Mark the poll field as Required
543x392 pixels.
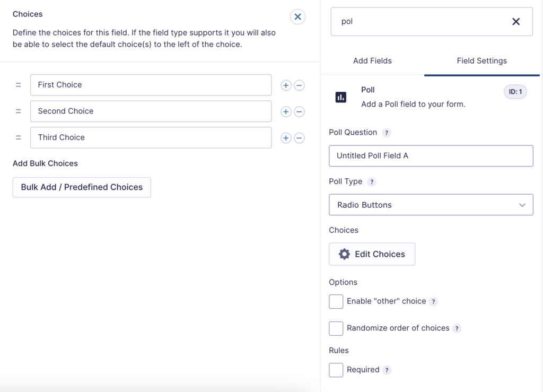[x=336, y=370]
